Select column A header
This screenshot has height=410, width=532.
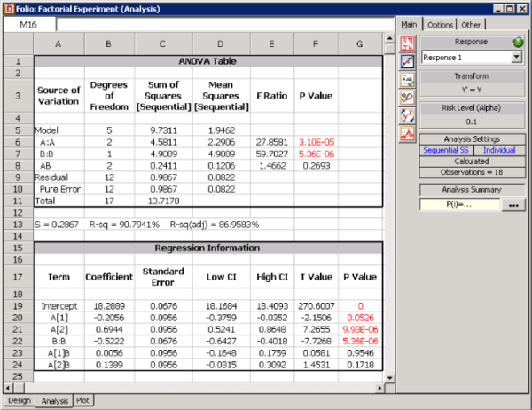(x=59, y=44)
